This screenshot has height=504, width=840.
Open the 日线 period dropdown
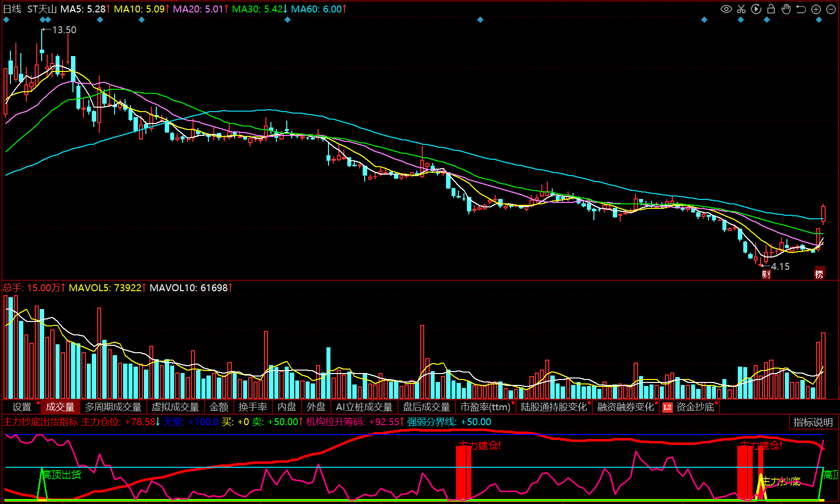(12, 9)
